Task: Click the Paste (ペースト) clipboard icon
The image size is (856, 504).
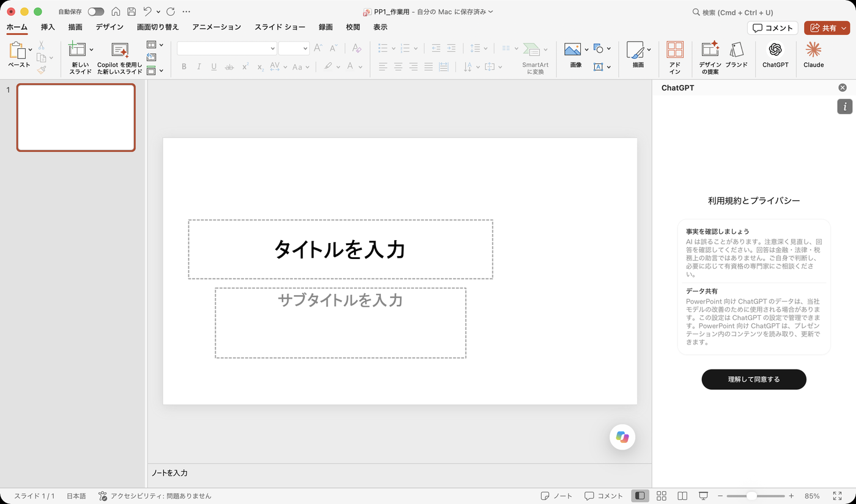Action: coord(18,50)
